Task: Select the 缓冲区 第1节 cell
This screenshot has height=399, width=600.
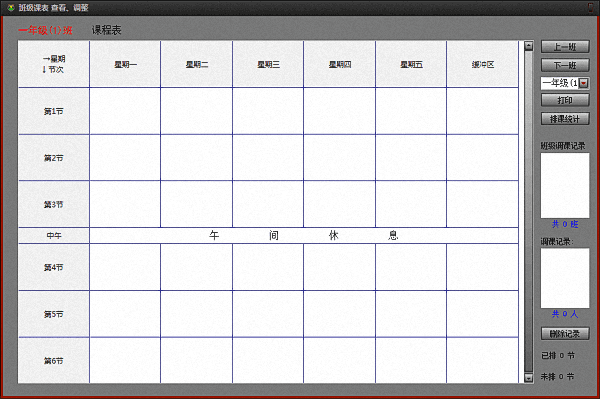Action: click(482, 111)
